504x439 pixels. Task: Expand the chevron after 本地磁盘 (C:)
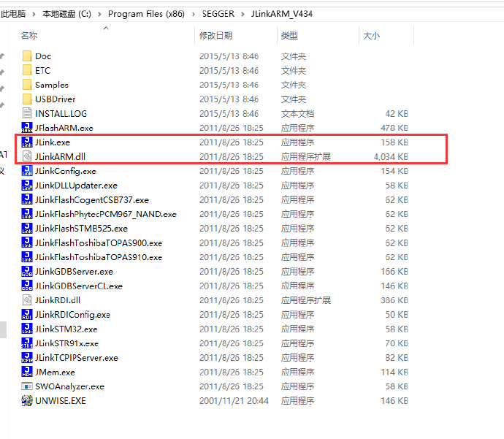[x=99, y=14]
